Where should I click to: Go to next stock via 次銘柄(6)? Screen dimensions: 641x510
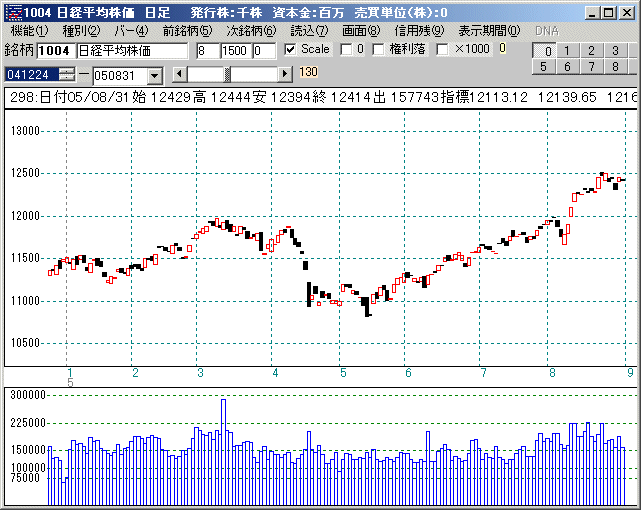(251, 31)
